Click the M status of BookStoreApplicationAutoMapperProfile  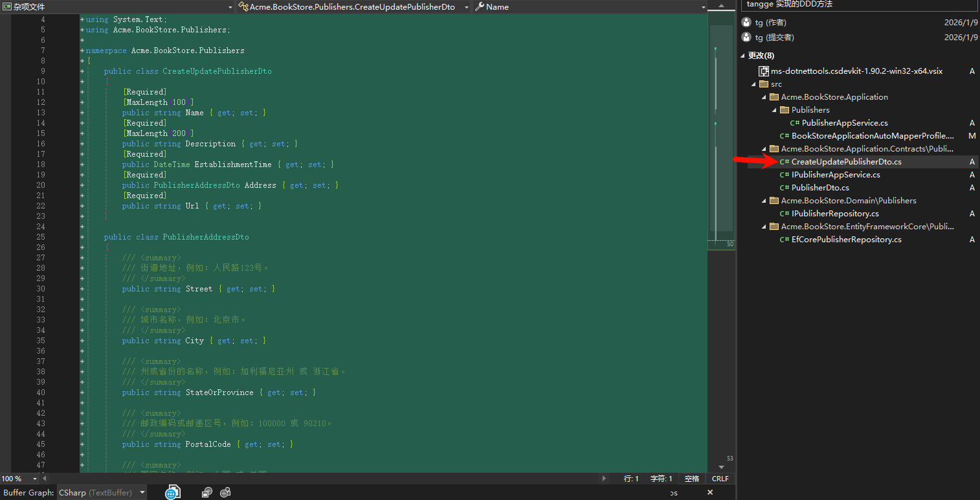pyautogui.click(x=972, y=136)
